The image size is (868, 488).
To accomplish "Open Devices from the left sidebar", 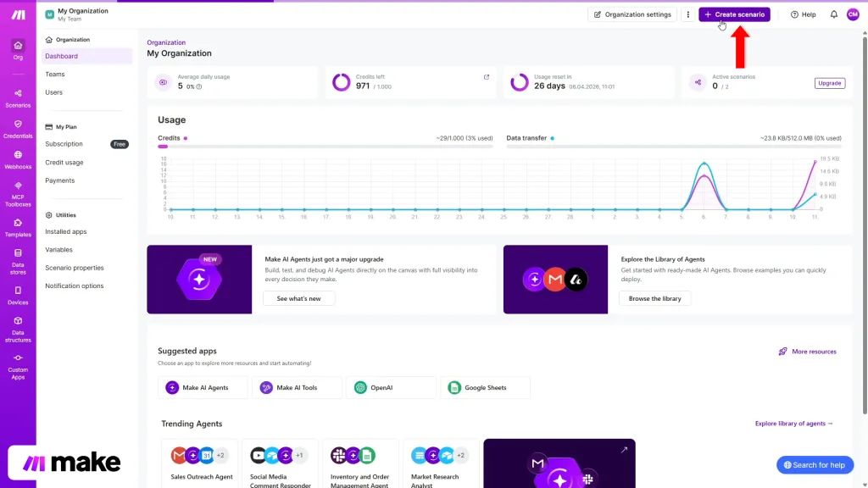I will (x=18, y=296).
